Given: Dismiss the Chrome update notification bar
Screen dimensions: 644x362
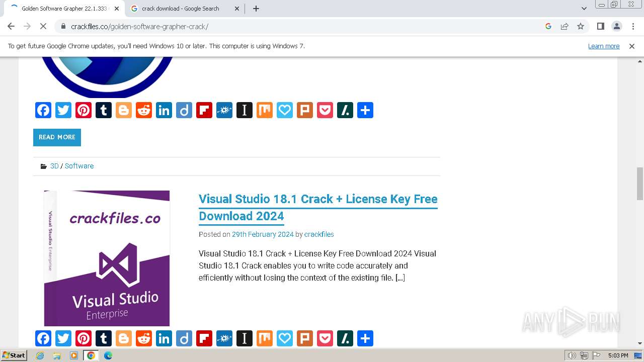Looking at the screenshot, I should 632,46.
